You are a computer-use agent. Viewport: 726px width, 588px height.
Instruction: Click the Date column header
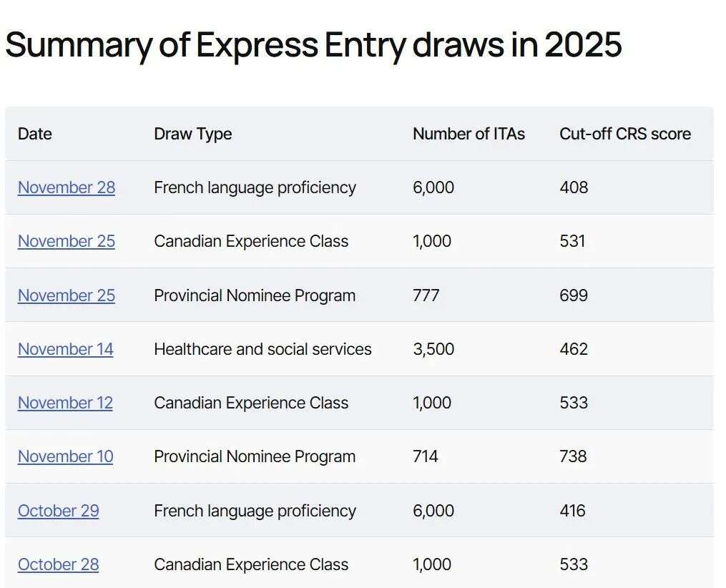(x=35, y=134)
